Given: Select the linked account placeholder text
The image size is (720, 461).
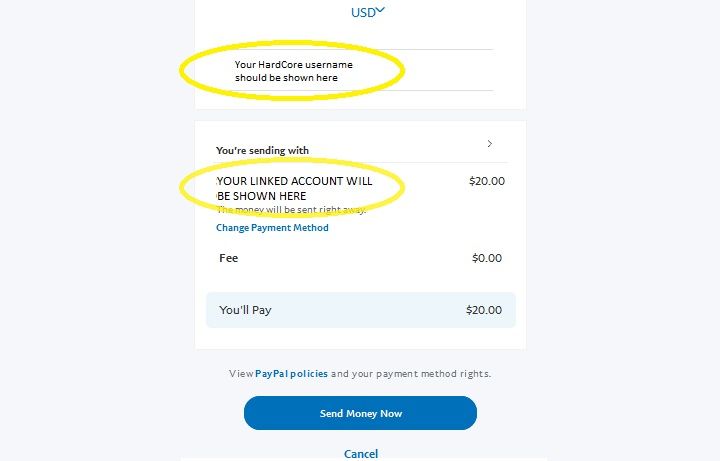Looking at the screenshot, I should pos(294,188).
